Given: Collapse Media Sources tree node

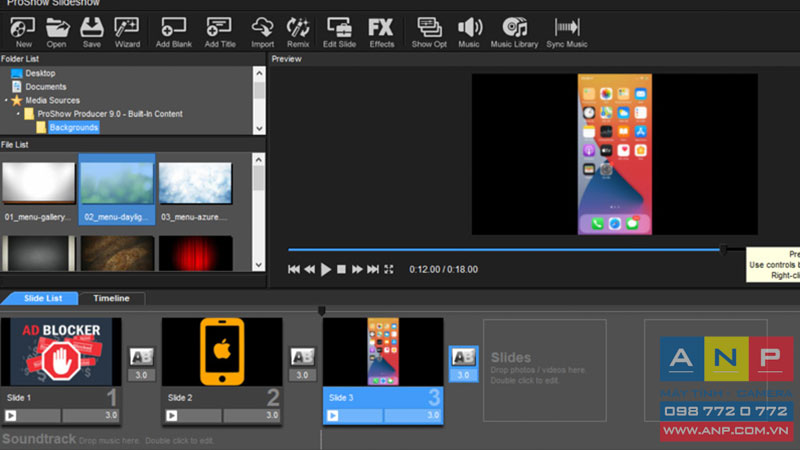Looking at the screenshot, I should (x=6, y=101).
